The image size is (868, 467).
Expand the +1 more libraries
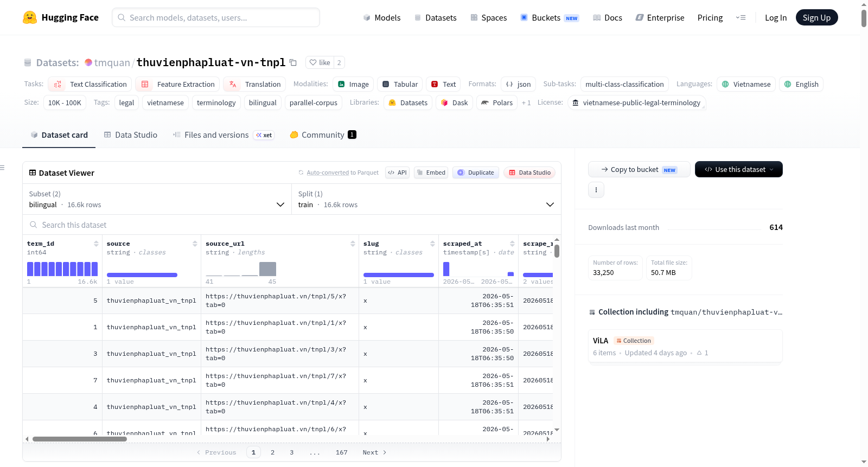(x=526, y=103)
